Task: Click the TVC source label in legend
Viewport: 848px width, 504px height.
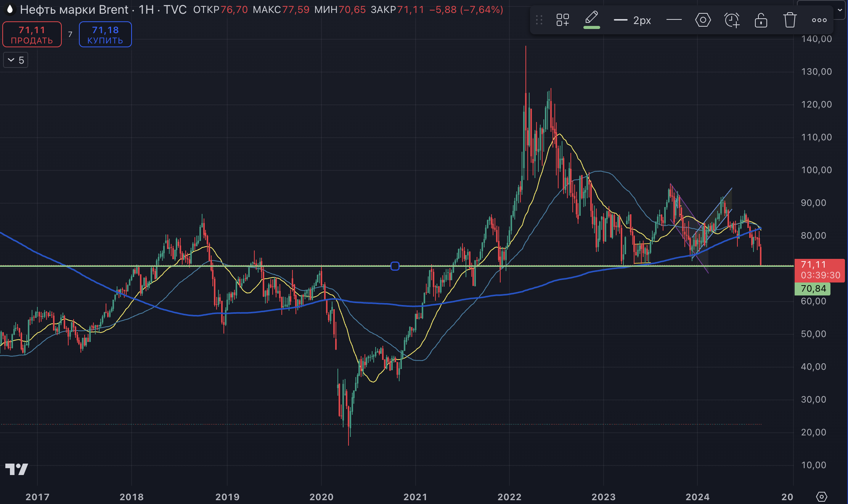Action: point(175,10)
